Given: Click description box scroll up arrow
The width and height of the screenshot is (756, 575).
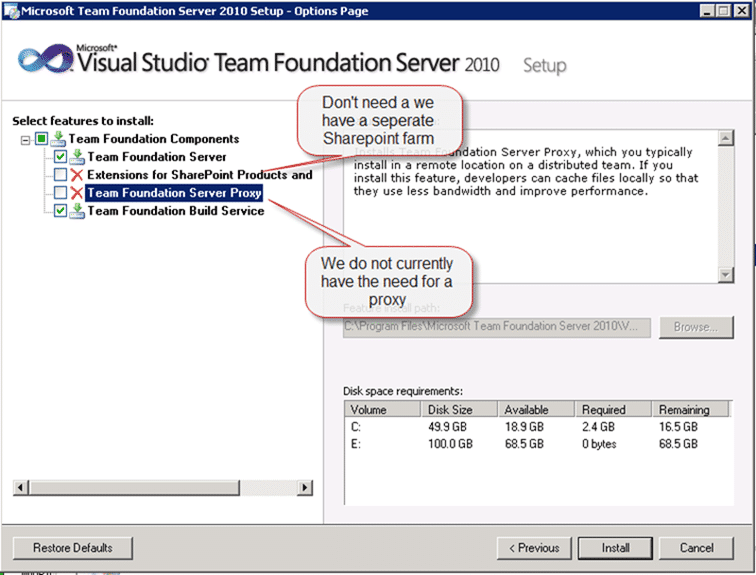Looking at the screenshot, I should pyautogui.click(x=726, y=138).
